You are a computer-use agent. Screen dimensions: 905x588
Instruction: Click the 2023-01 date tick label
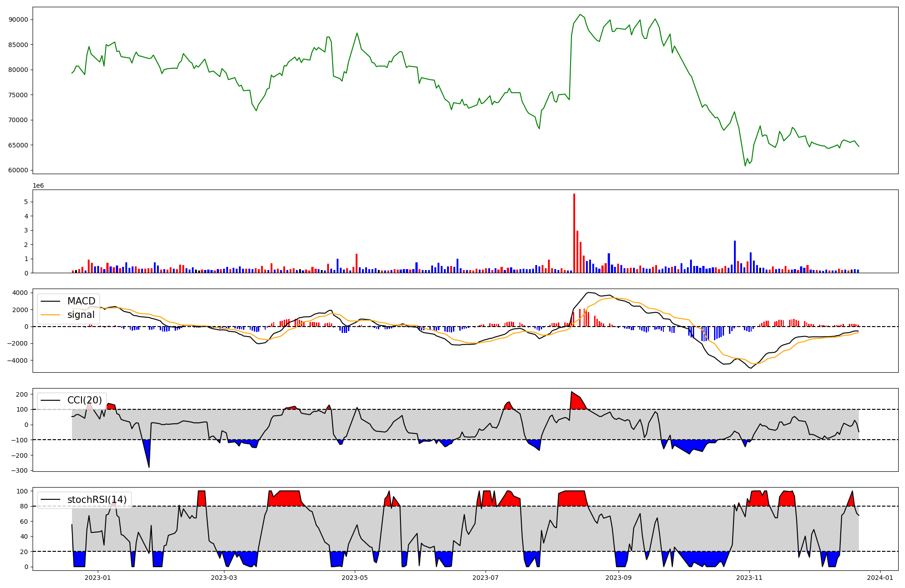[x=98, y=578]
